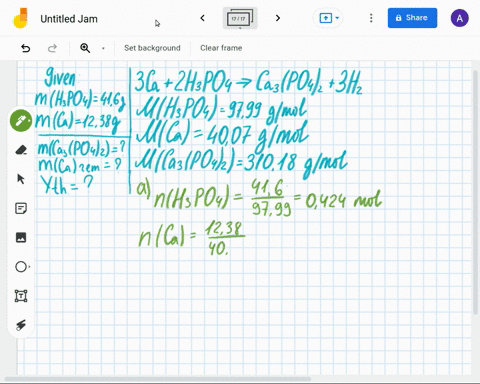Expand shape options arrow beside the circle tool
The image size is (480, 384).
click(30, 267)
